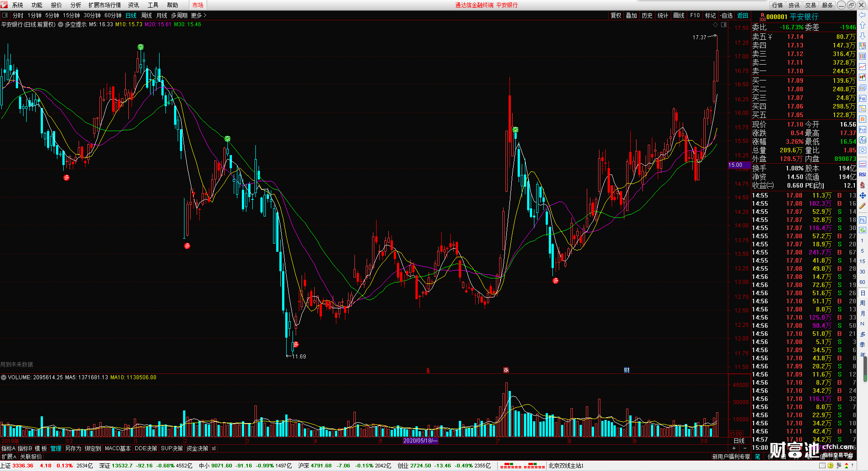The width and height of the screenshot is (868, 471).
Task: Switch to 30分钟 period
Action: 92,15
